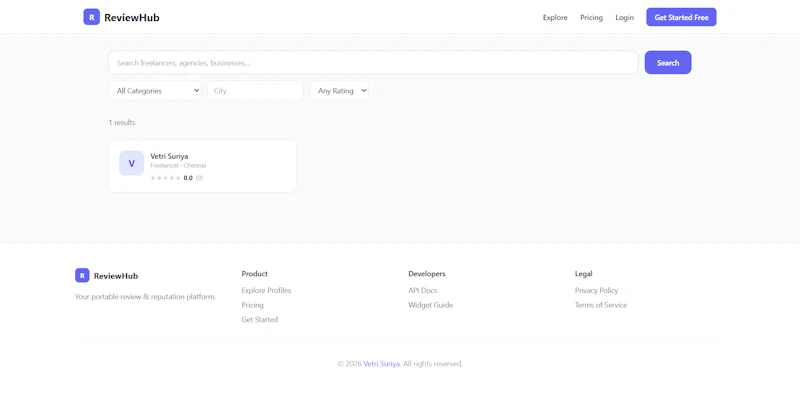Click the (0) review count text
800x393 pixels.
199,178
